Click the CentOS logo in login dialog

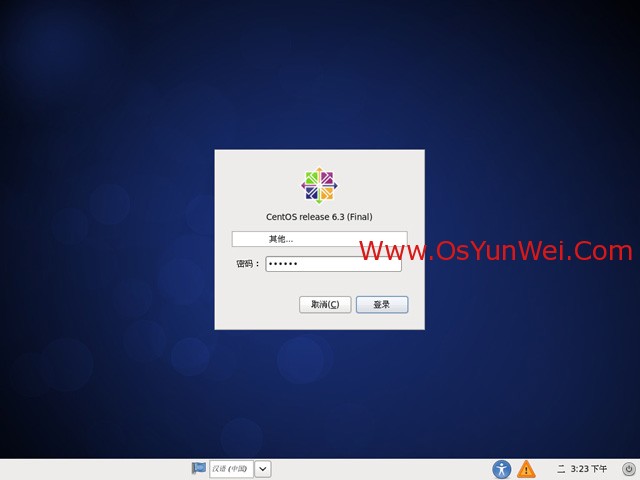(319, 186)
